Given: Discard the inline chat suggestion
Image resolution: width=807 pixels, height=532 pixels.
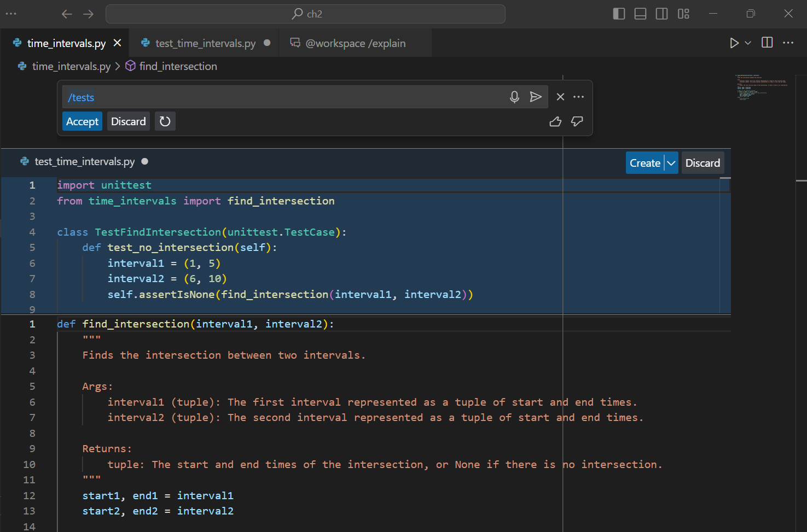Looking at the screenshot, I should point(129,121).
